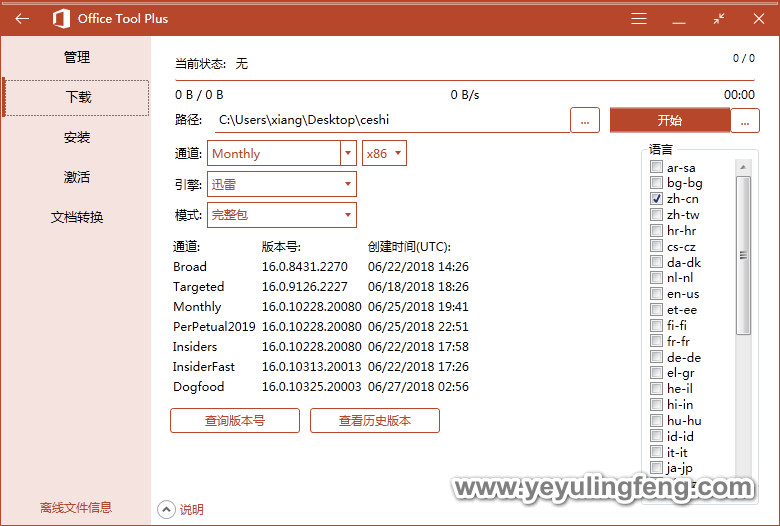Select the 下载 section
The height and width of the screenshot is (526, 780).
point(77,98)
